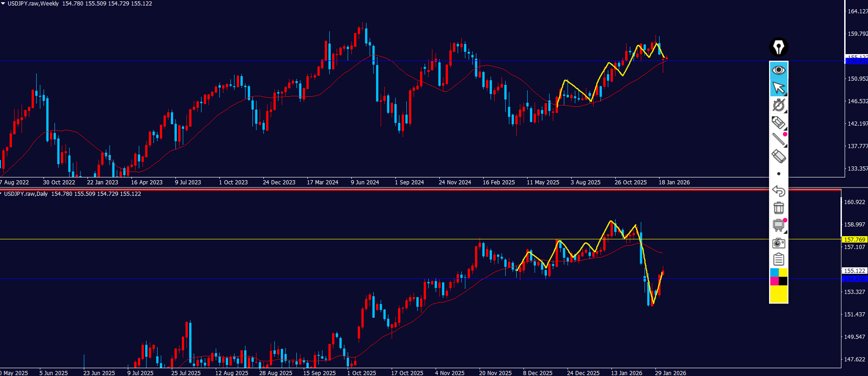
Task: Toggle drawing visibility with the eye icon
Action: pos(778,70)
